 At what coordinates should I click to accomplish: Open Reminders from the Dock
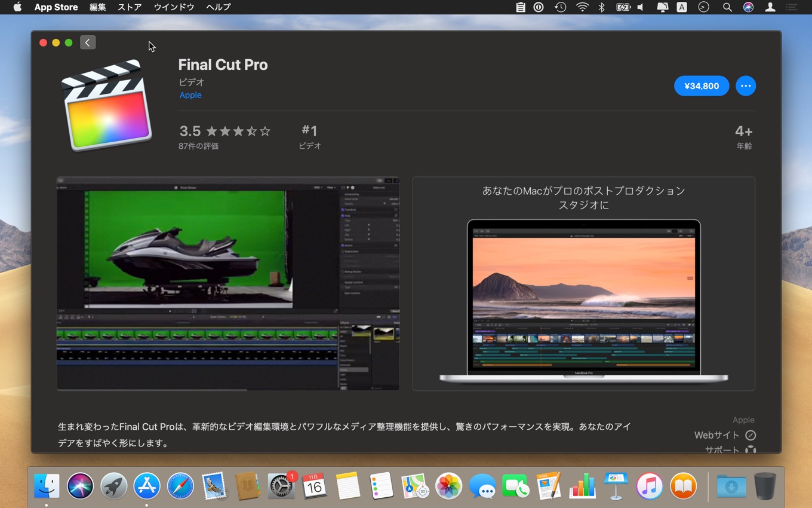[x=381, y=486]
